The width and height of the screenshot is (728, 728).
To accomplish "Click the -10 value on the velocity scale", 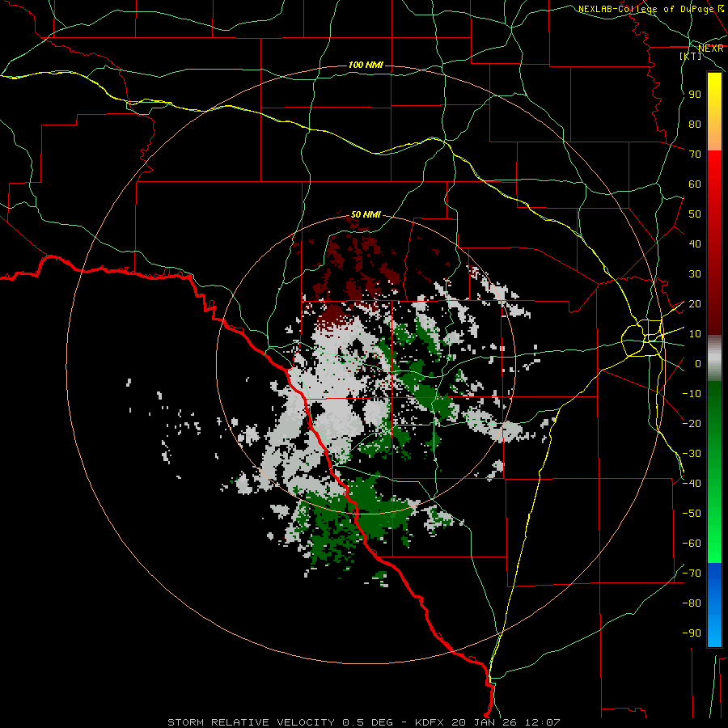I will coord(692,394).
